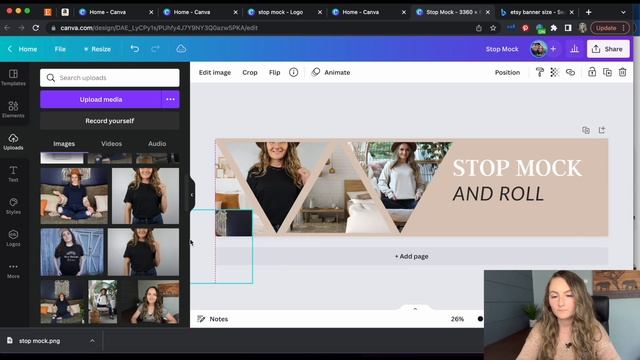640x360 pixels.
Task: Click the Stop Mock design title
Action: click(x=502, y=49)
